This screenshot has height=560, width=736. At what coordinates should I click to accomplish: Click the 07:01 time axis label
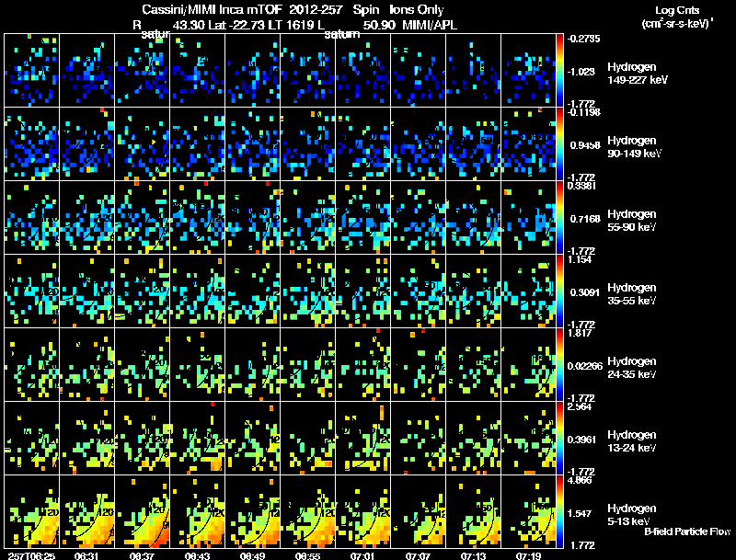[x=362, y=555]
